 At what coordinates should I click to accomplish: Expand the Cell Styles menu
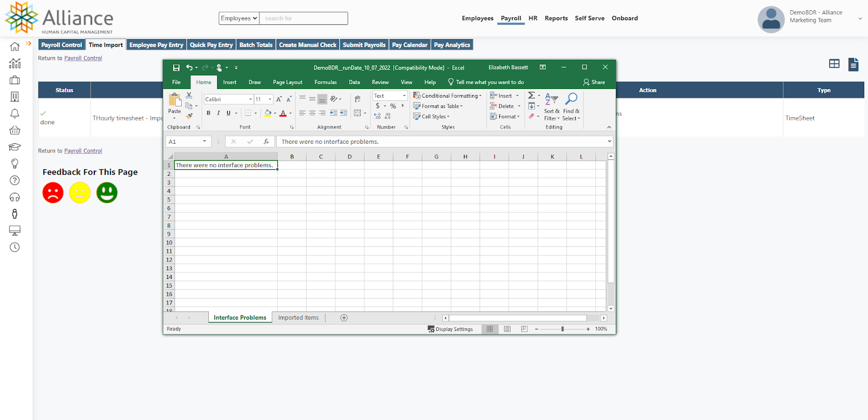tap(431, 116)
